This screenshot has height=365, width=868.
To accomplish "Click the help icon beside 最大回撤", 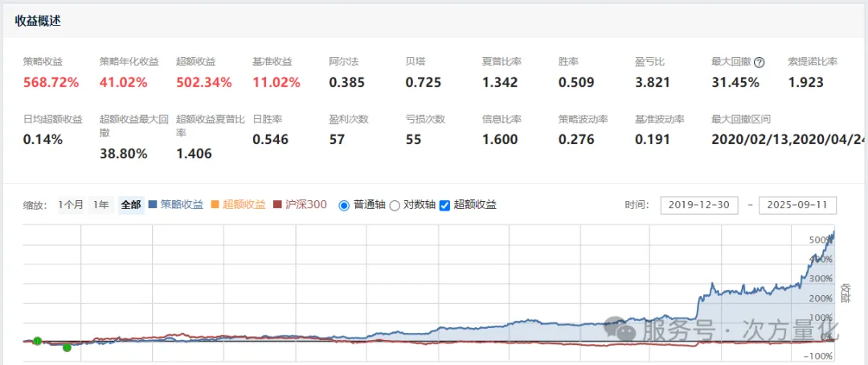I will point(759,62).
